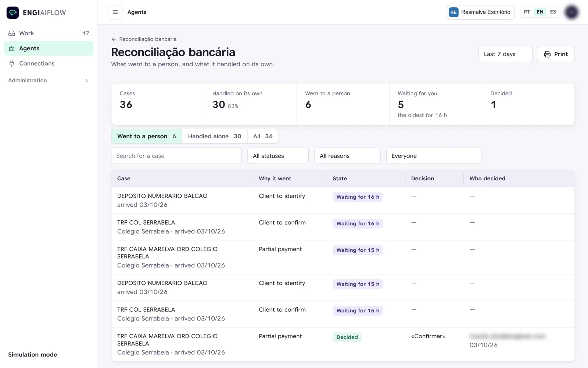The image size is (588, 368).
Task: Toggle the sidebar hamburger menu
Action: pyautogui.click(x=115, y=12)
